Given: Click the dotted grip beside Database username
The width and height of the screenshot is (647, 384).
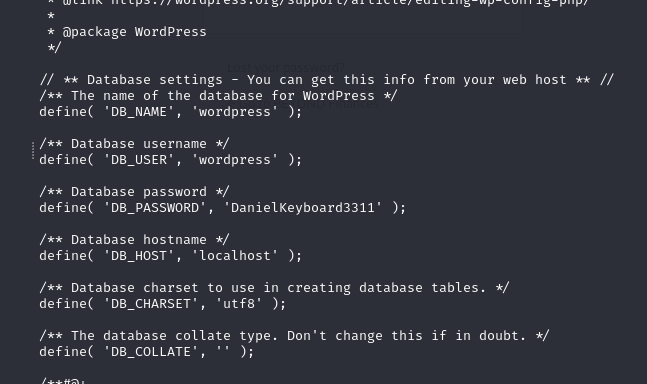Looking at the screenshot, I should pos(33,151).
